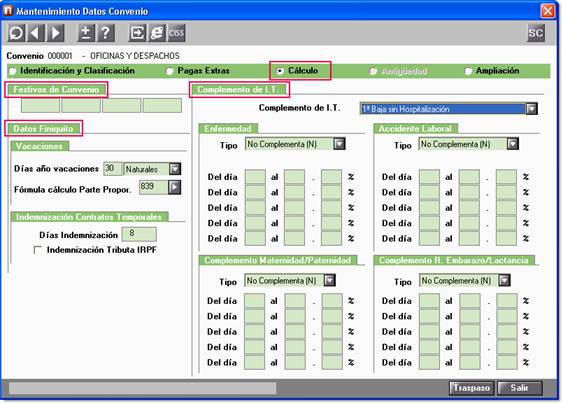
Task: Click the export arrow toolbar icon
Action: point(137,33)
